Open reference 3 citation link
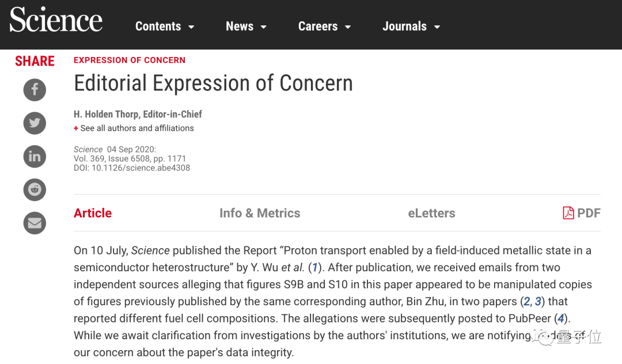622x364 pixels. tap(538, 301)
